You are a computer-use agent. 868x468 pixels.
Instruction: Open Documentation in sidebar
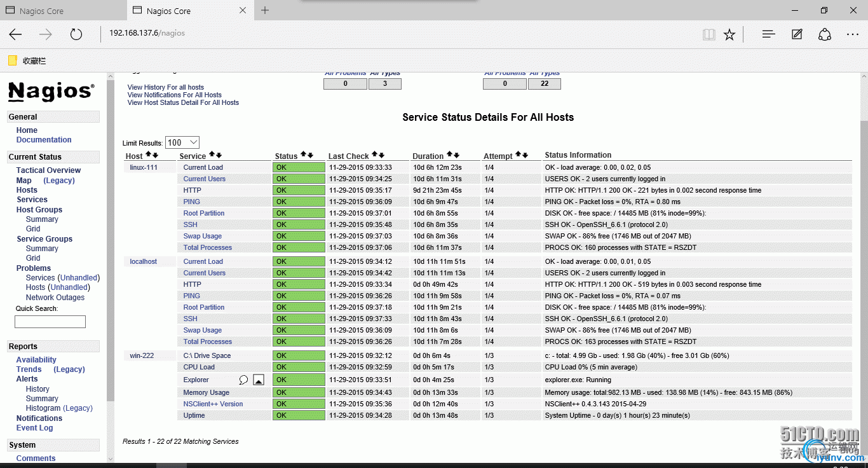[44, 140]
